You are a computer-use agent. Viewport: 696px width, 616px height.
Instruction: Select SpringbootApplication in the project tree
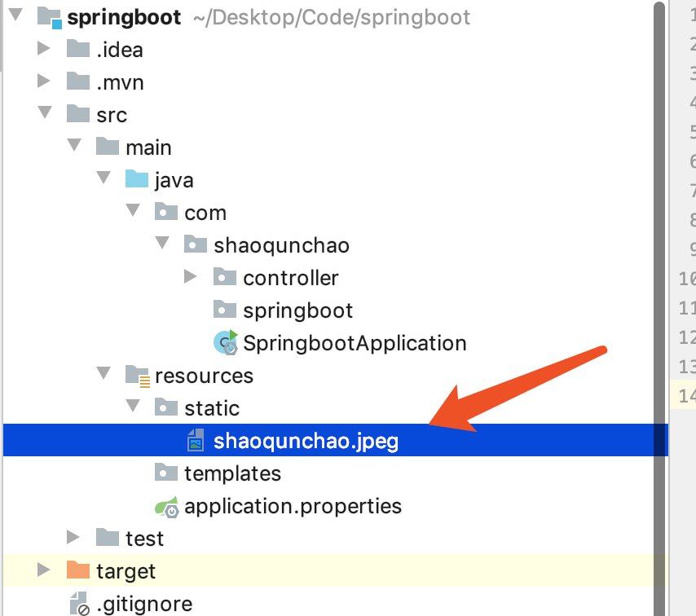(x=354, y=342)
